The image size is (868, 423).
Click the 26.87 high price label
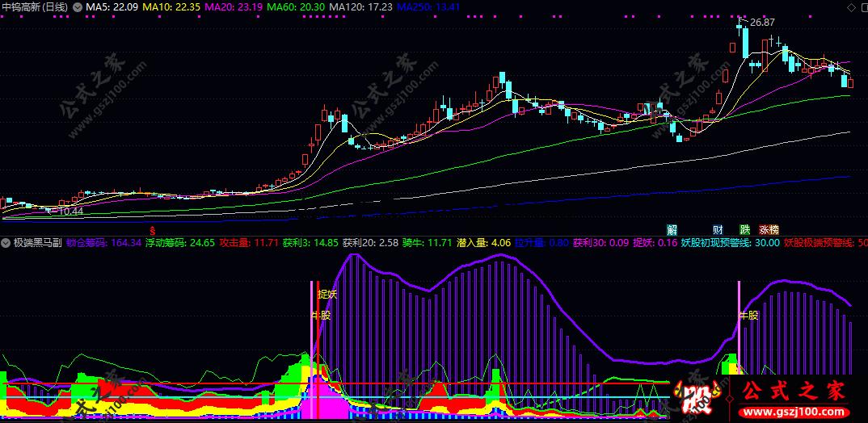[x=762, y=23]
